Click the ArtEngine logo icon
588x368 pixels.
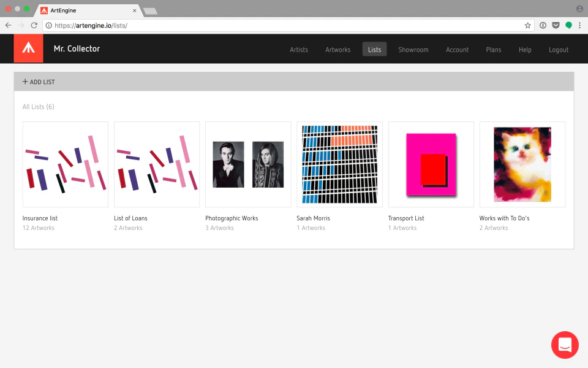point(28,49)
